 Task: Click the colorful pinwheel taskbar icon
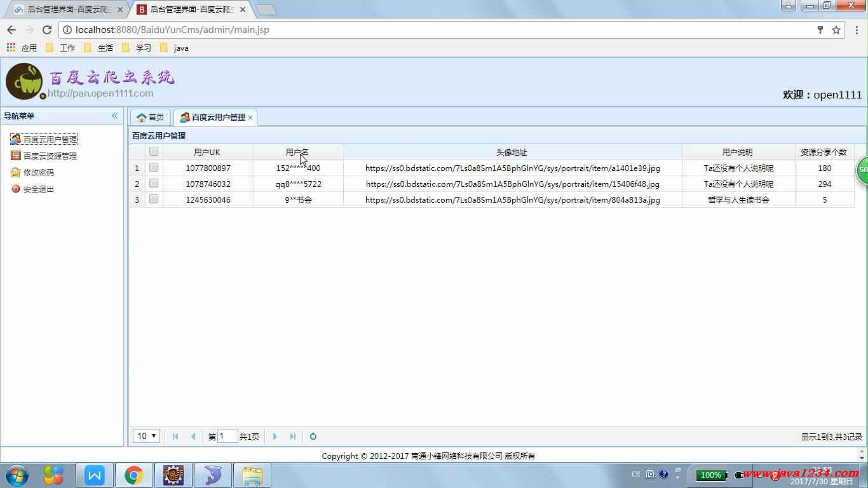tap(53, 475)
